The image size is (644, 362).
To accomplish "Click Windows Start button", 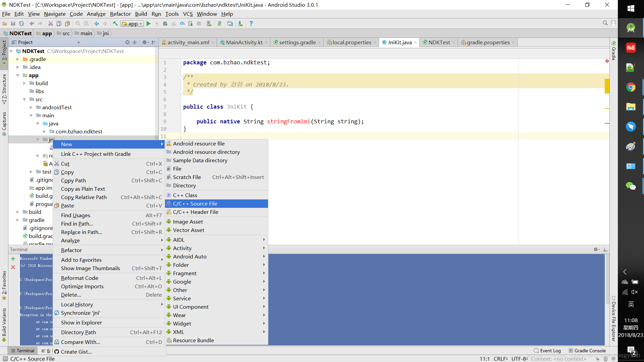I will click(x=631, y=8).
